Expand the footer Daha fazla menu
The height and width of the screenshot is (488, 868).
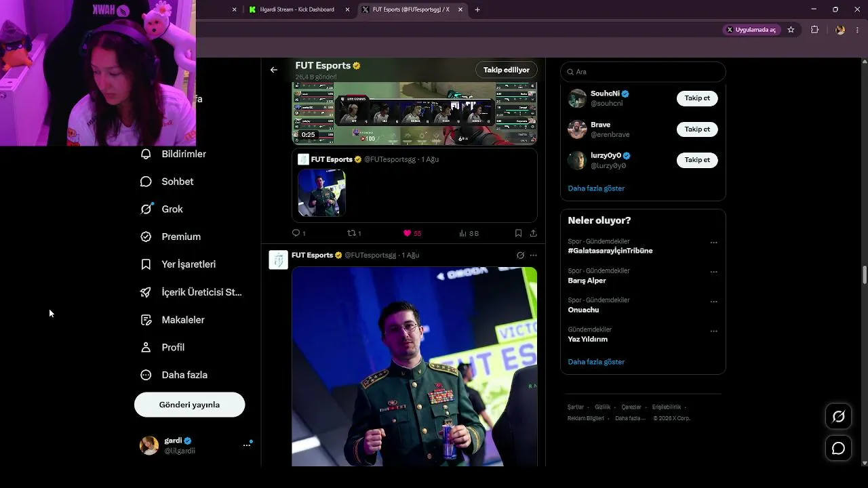pyautogui.click(x=630, y=418)
